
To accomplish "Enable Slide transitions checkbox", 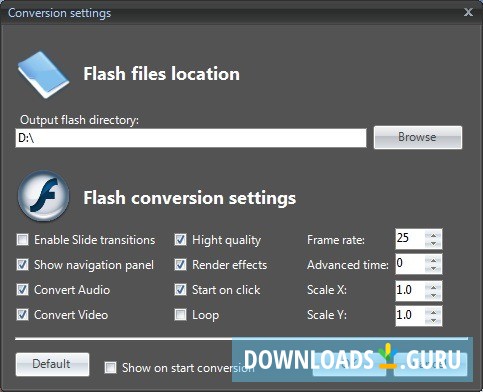I will 23,240.
